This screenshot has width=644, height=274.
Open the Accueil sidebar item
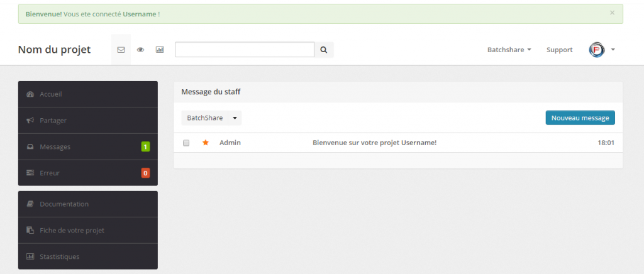point(88,94)
